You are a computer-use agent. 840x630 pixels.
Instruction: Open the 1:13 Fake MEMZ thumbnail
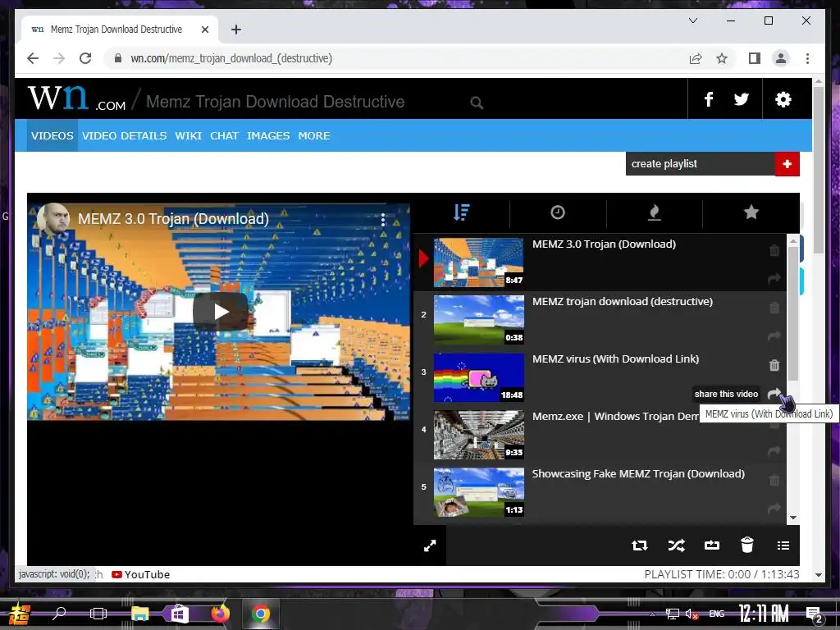coord(478,492)
